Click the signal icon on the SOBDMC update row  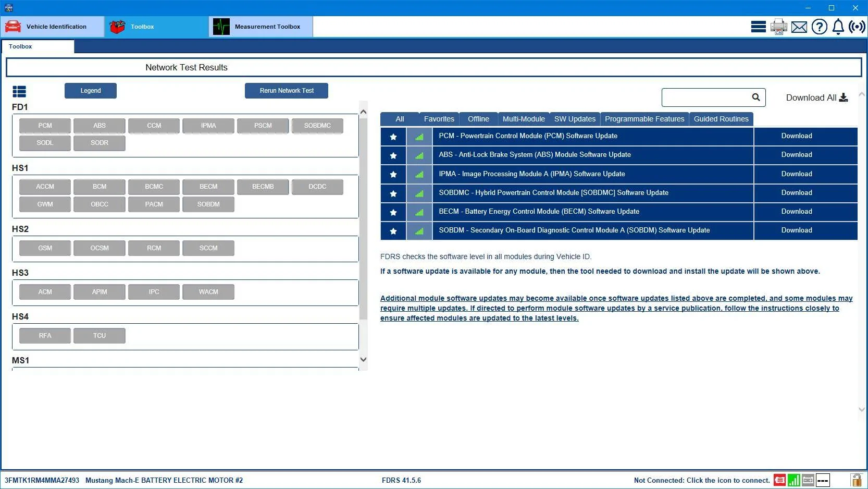[419, 193]
